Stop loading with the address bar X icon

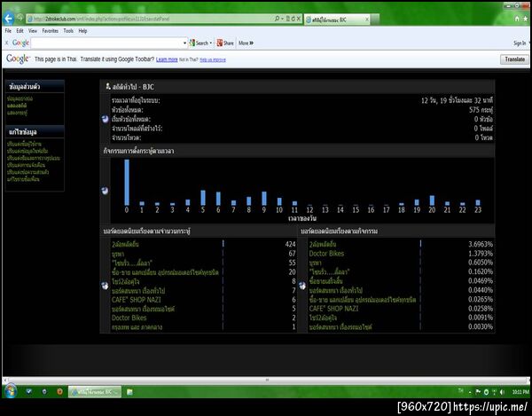(299, 19)
